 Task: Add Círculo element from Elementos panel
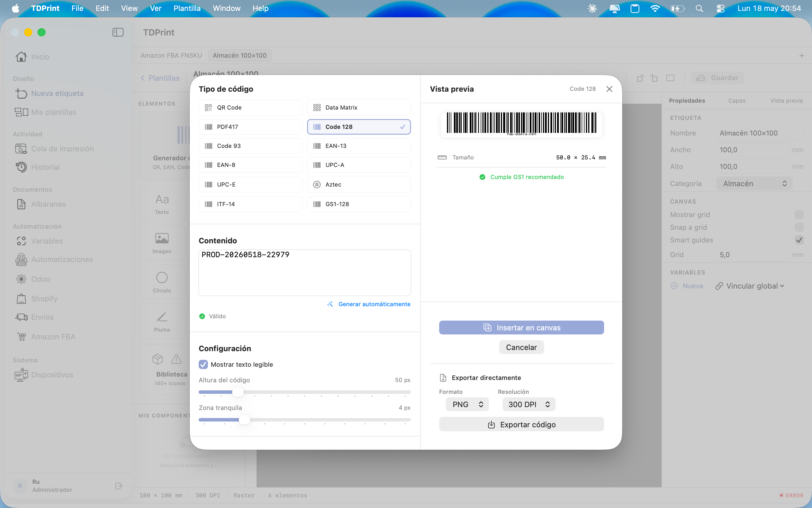(162, 282)
